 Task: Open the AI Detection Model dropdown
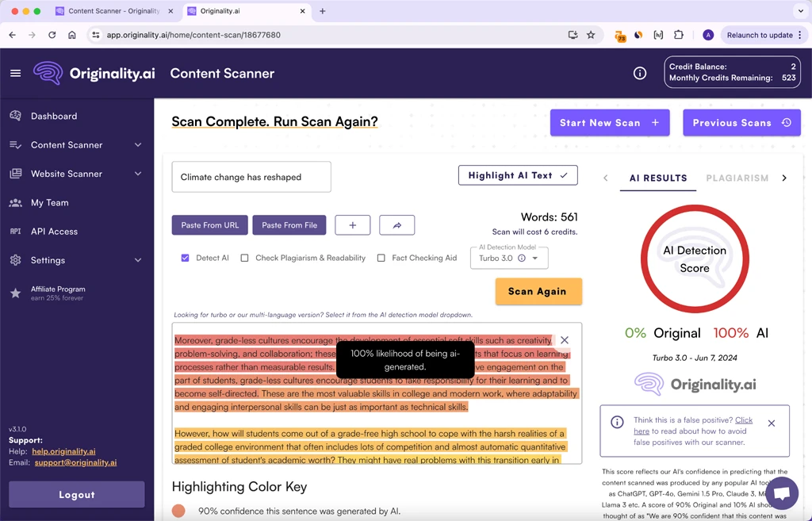click(509, 258)
